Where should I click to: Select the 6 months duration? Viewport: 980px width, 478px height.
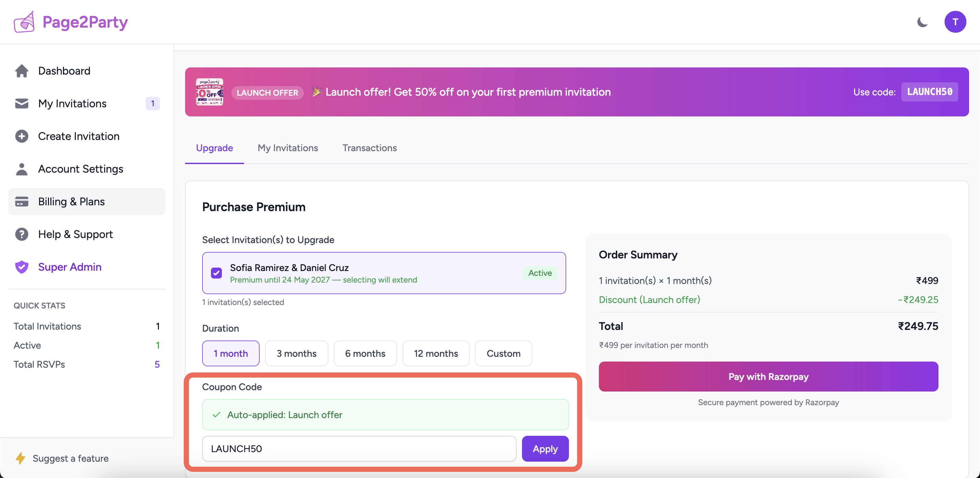coord(365,353)
